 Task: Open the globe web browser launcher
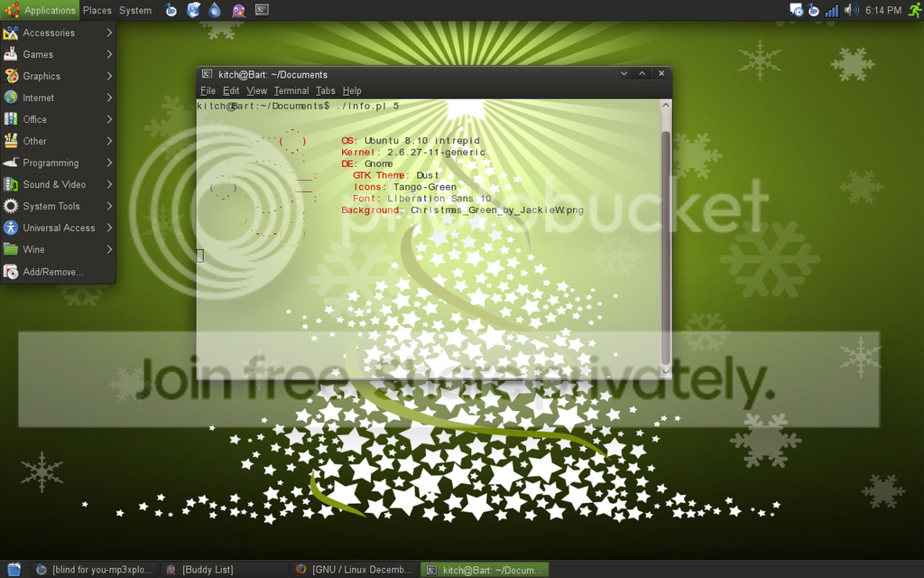(193, 10)
